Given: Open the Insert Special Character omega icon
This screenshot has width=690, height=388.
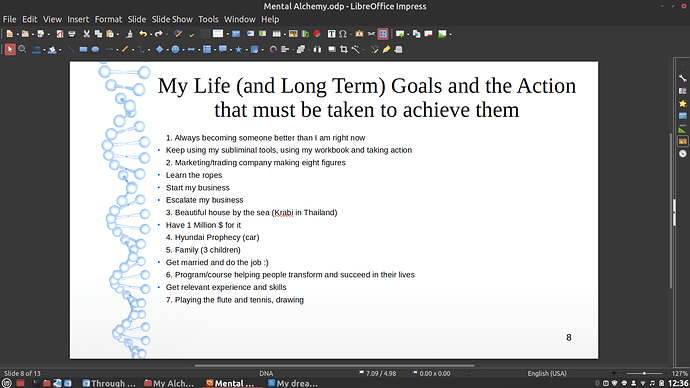Looking at the screenshot, I should tap(342, 34).
